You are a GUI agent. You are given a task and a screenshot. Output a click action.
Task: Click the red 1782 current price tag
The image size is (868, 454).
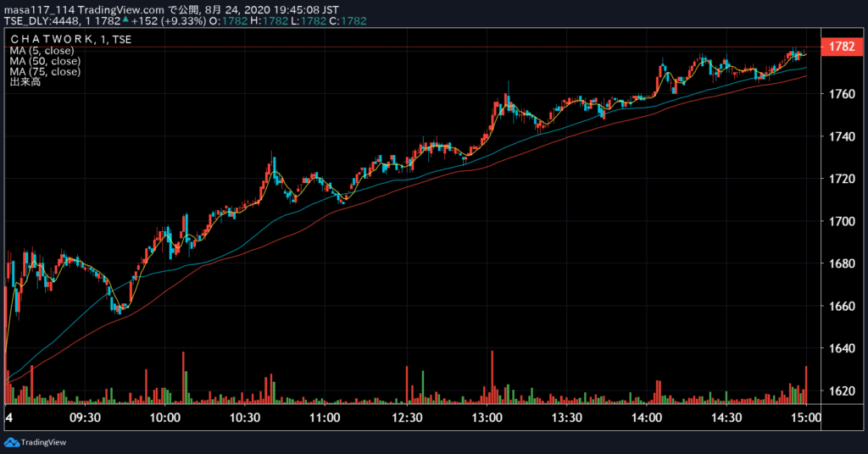(x=842, y=47)
